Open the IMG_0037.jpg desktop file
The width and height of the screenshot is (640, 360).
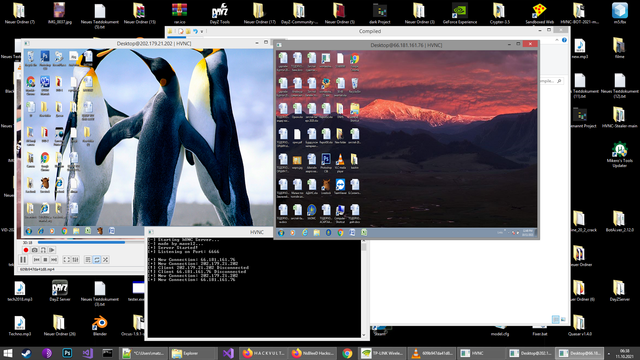[x=60, y=13]
